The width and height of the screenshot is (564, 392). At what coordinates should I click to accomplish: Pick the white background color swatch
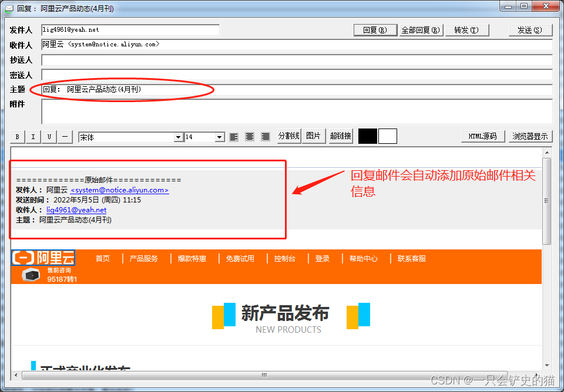pos(388,136)
